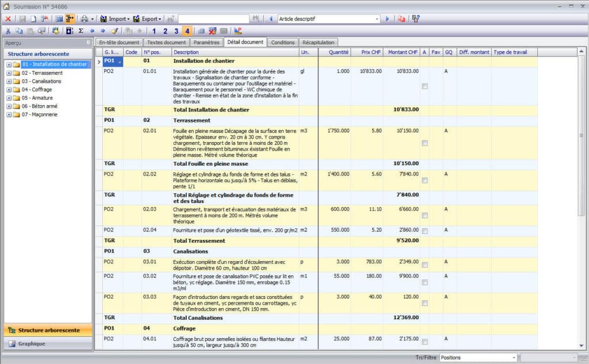Click the Montant CHF column header

401,52
